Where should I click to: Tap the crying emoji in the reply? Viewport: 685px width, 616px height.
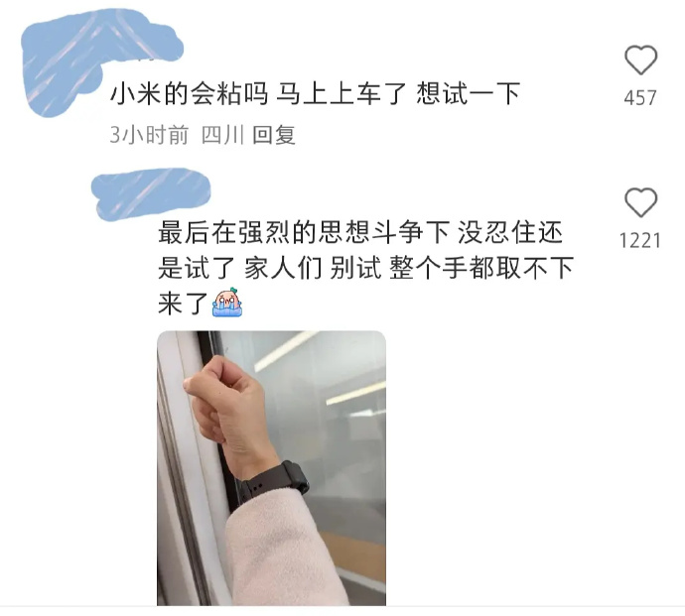[227, 303]
